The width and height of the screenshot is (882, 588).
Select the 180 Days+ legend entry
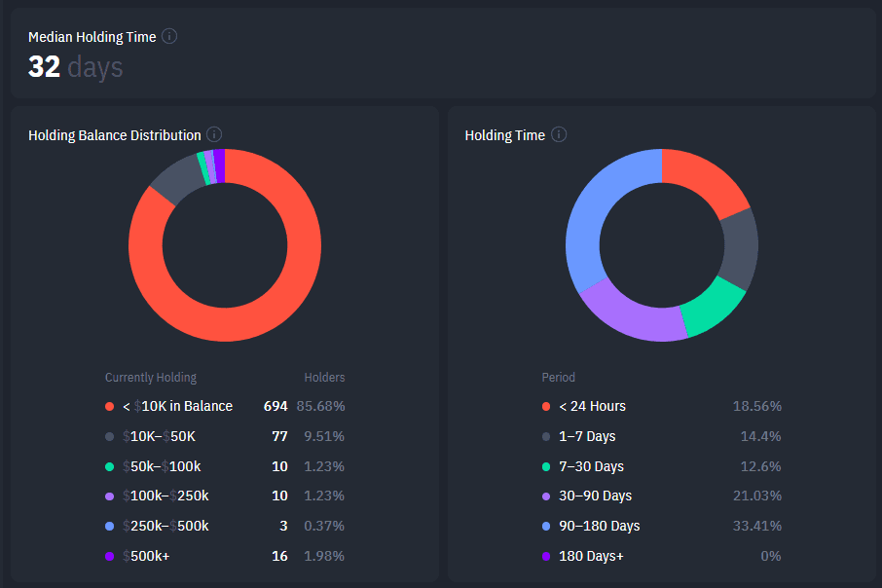pos(592,556)
